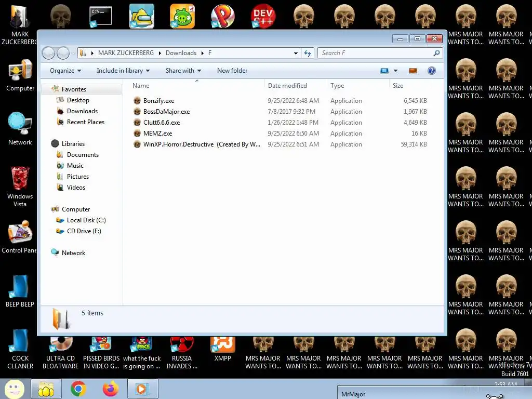The height and width of the screenshot is (399, 532).
Task: Open media player taskbar icon
Action: 142,389
